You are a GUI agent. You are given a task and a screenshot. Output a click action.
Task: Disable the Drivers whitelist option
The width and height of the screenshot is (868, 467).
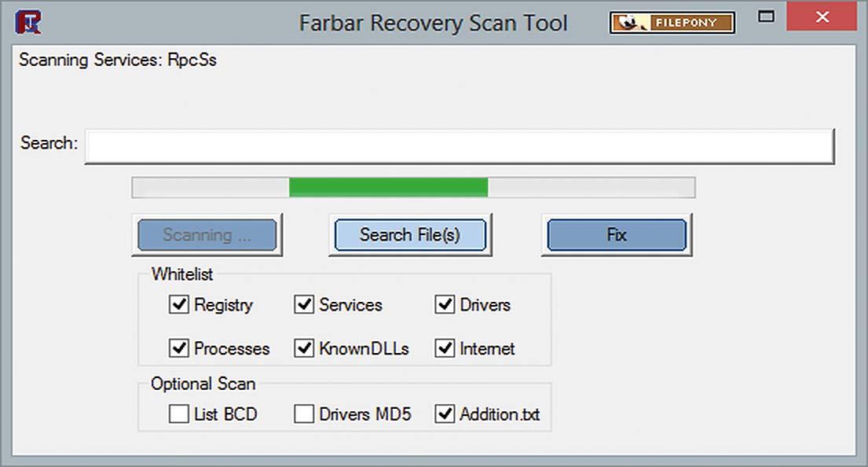(x=445, y=305)
